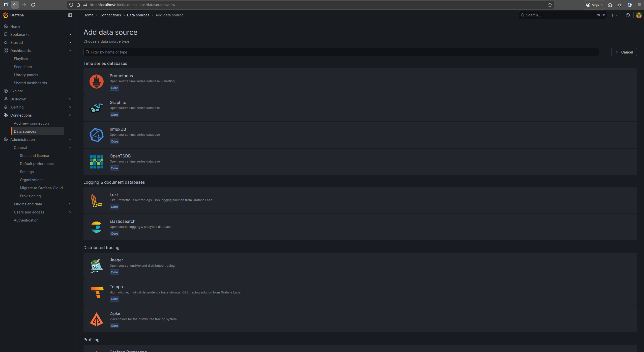Select Add new connection menu item
This screenshot has width=644, height=352.
pos(31,123)
